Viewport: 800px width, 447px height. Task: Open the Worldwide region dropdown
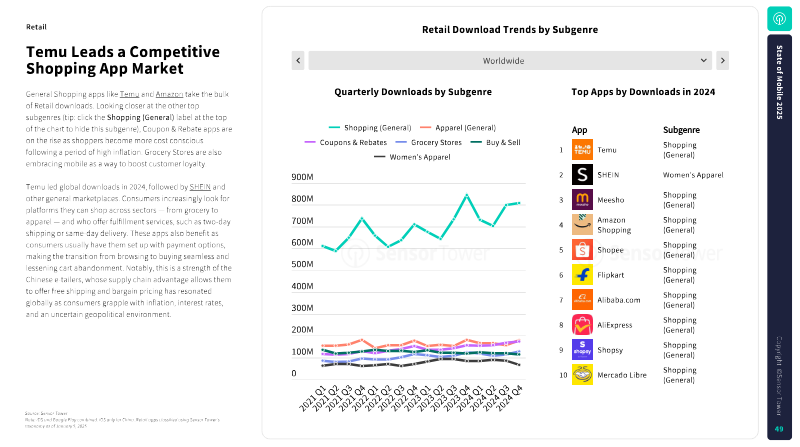[x=510, y=60]
